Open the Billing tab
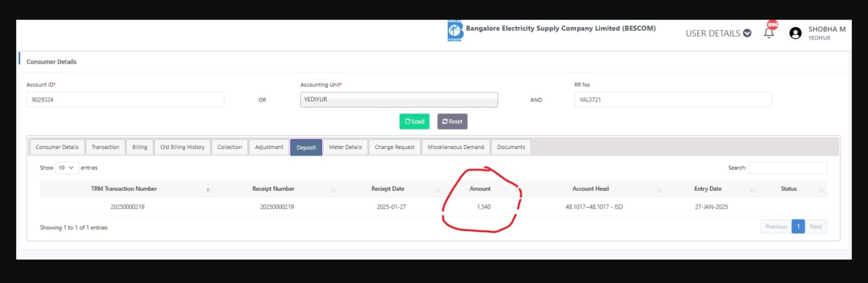The width and height of the screenshot is (868, 283). pyautogui.click(x=139, y=147)
